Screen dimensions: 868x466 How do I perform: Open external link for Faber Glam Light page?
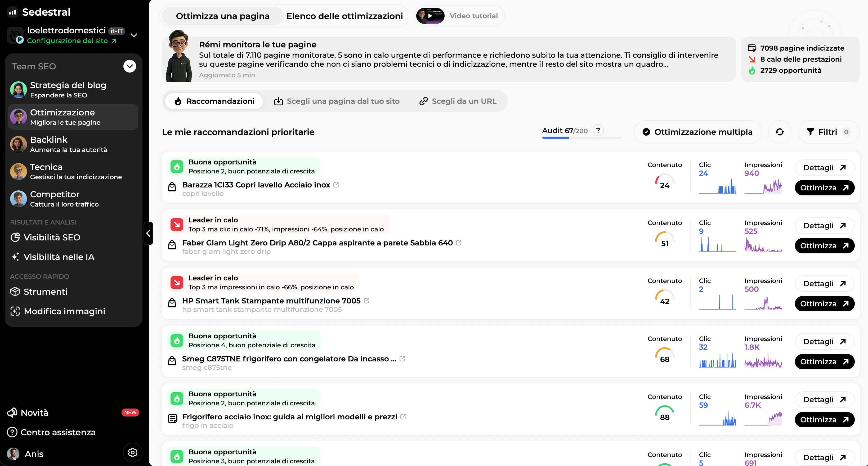pos(459,243)
